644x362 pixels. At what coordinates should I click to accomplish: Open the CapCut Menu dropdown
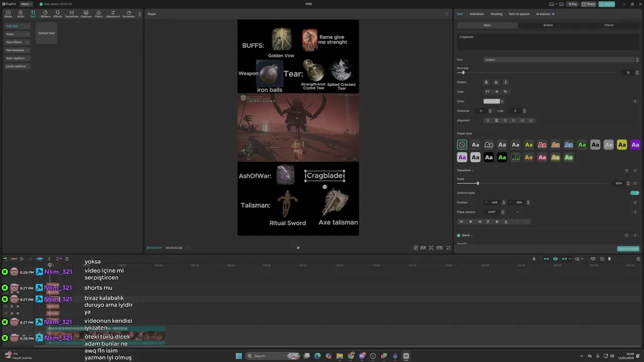(x=26, y=4)
